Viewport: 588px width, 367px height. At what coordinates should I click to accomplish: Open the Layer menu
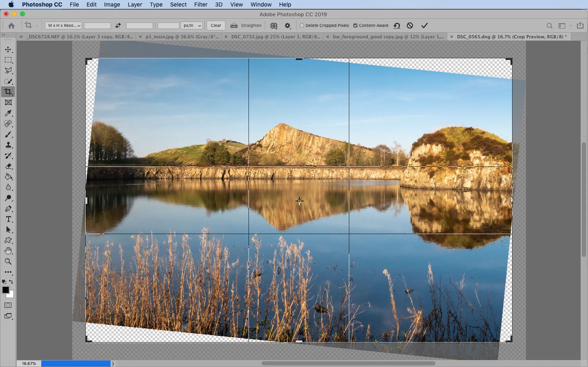click(135, 4)
